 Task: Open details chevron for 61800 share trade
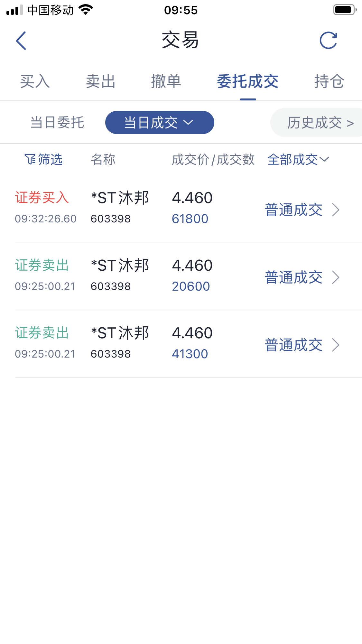pyautogui.click(x=336, y=210)
